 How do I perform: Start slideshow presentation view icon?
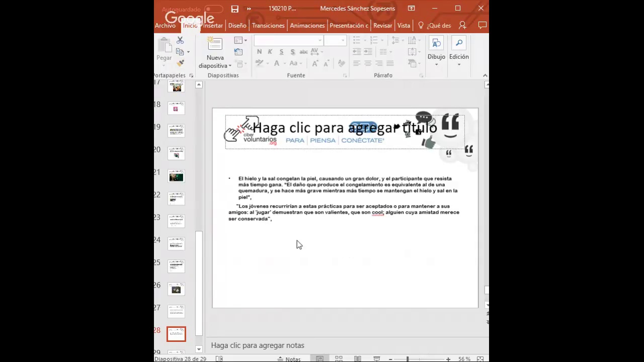point(376,359)
